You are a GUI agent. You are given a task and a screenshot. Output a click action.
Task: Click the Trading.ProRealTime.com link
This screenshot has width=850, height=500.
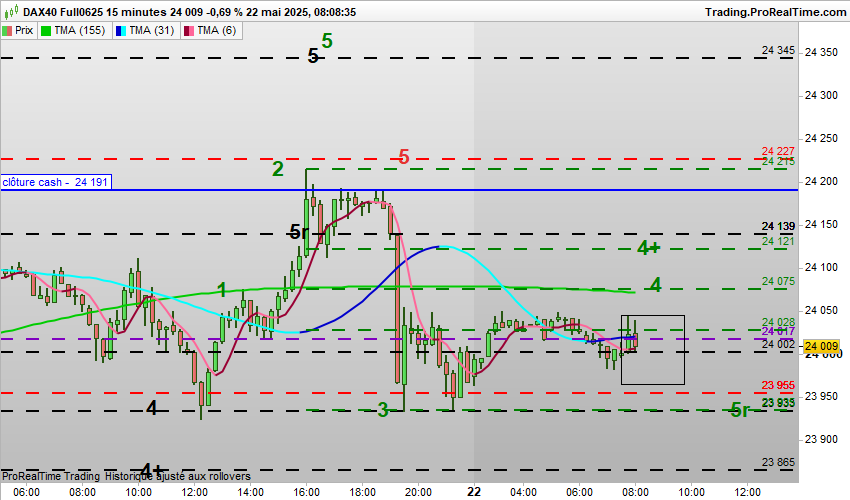coord(775,12)
